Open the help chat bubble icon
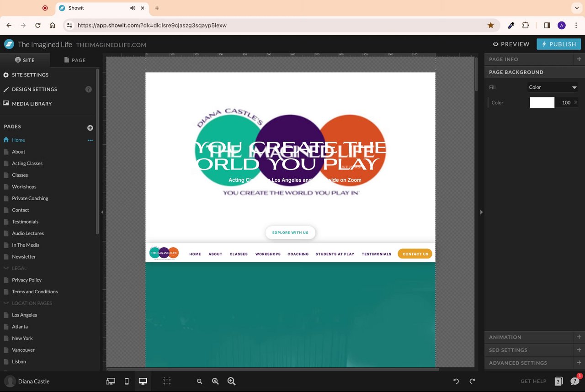Screen dimensions: 585x392 click(x=575, y=381)
